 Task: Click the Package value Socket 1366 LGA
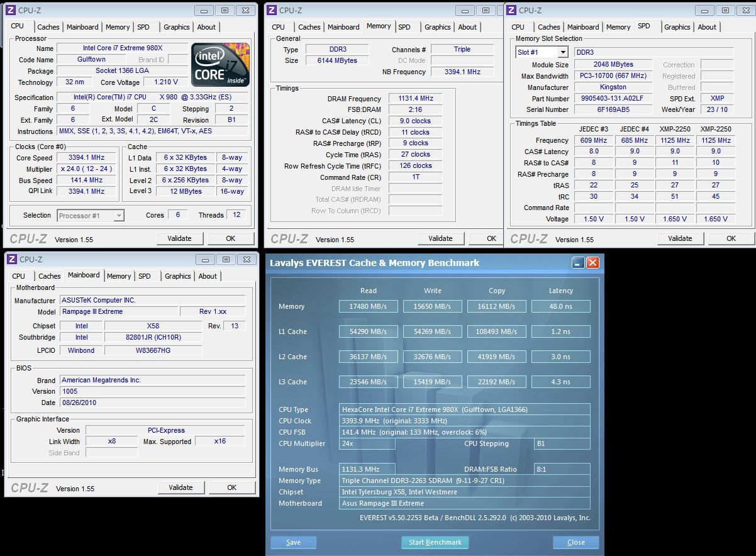click(x=123, y=71)
